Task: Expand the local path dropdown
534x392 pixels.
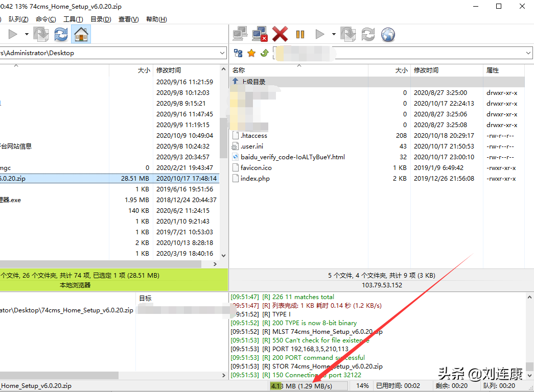Action: tap(222, 53)
